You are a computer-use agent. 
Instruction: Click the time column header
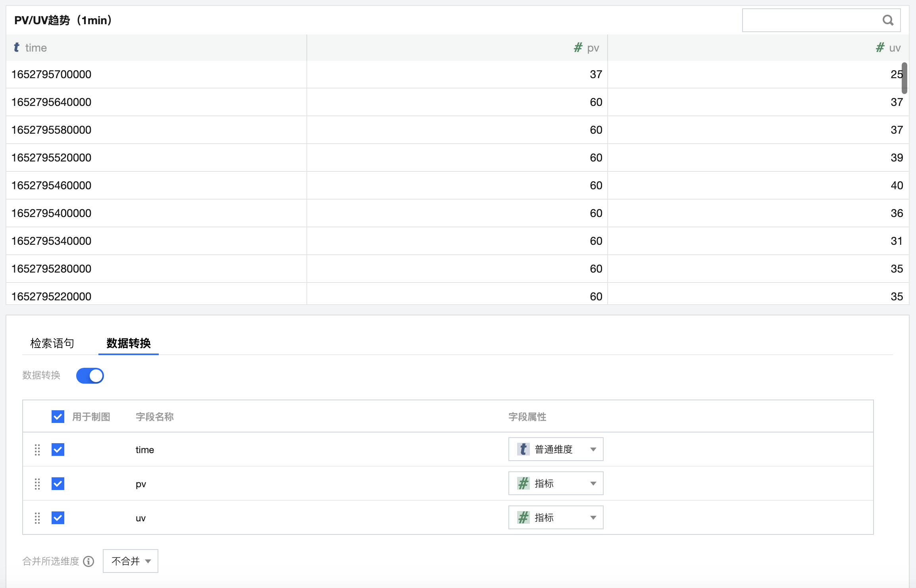click(x=36, y=48)
